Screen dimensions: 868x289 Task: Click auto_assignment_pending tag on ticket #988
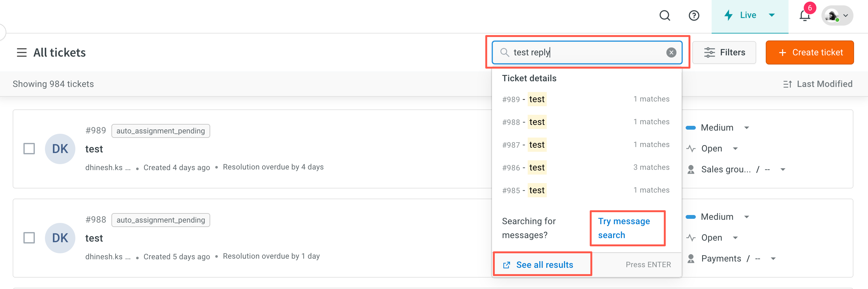click(x=161, y=220)
